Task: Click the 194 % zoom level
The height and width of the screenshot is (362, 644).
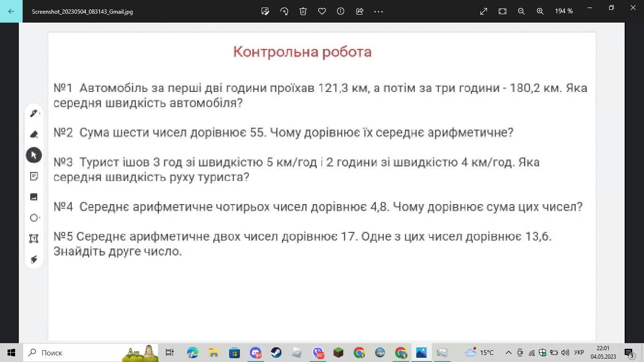Action: pyautogui.click(x=564, y=11)
